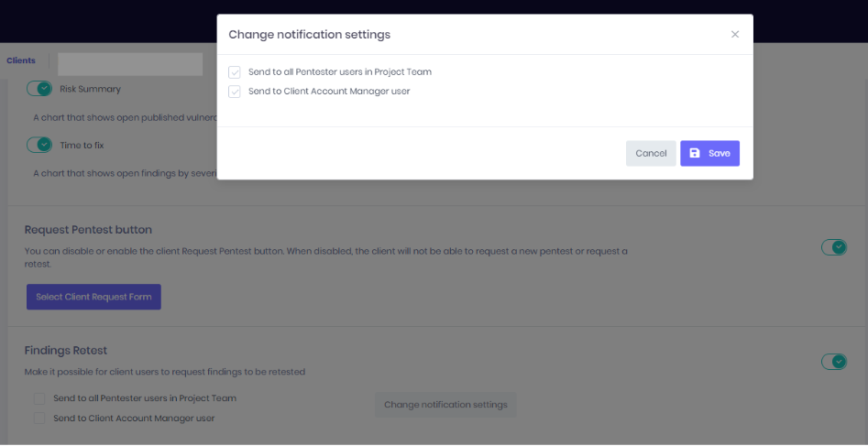This screenshot has width=868, height=446.
Task: Click the input field beside Clients
Action: click(130, 64)
